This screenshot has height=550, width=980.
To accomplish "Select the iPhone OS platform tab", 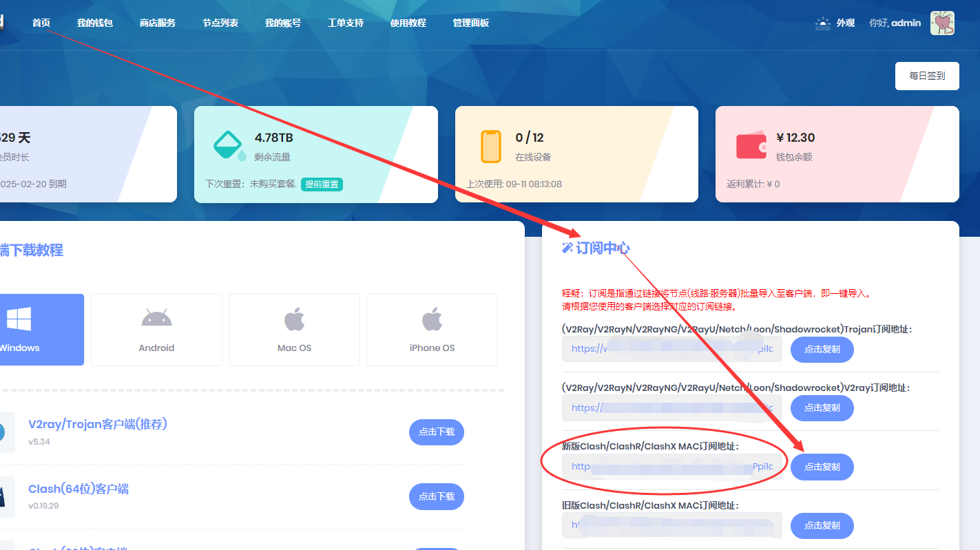I will tap(432, 330).
